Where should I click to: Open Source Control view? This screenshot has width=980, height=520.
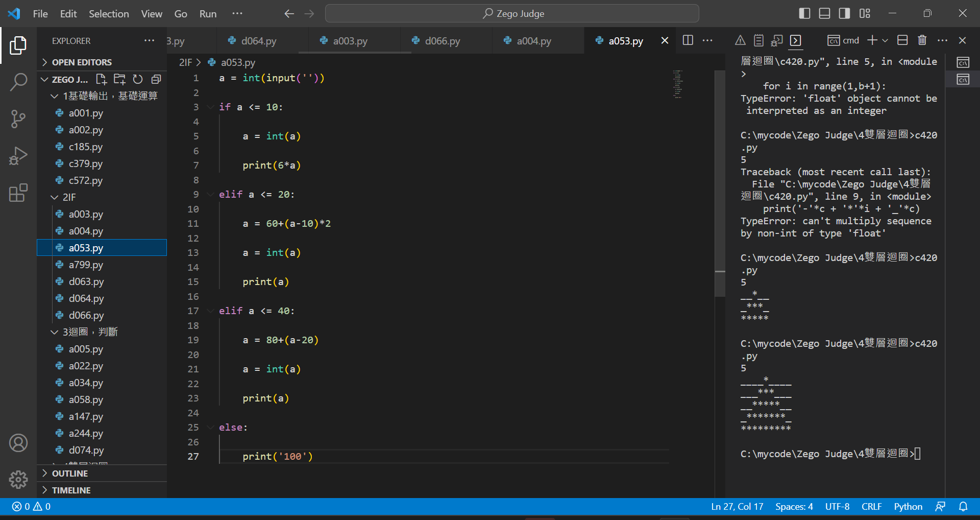pyautogui.click(x=18, y=119)
